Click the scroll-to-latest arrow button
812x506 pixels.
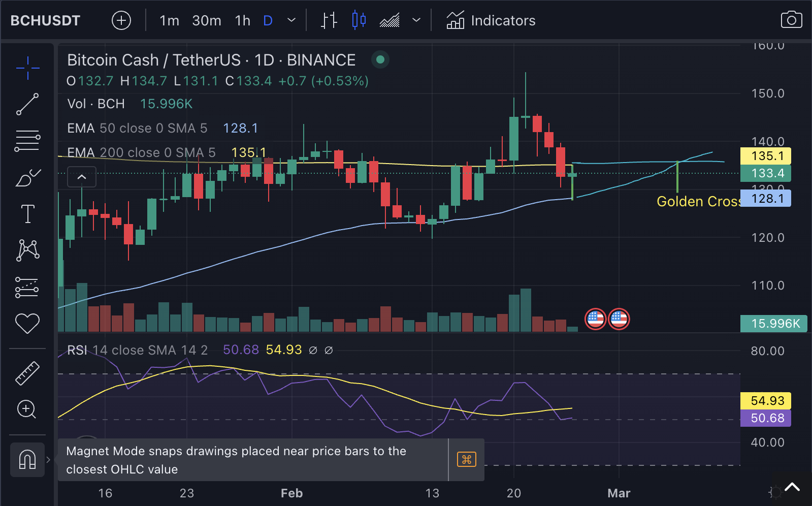(792, 488)
